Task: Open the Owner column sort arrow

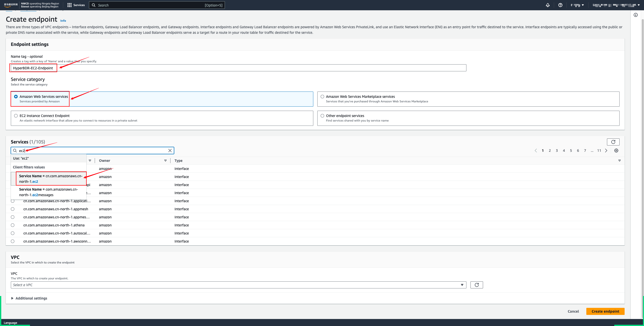Action: click(165, 161)
